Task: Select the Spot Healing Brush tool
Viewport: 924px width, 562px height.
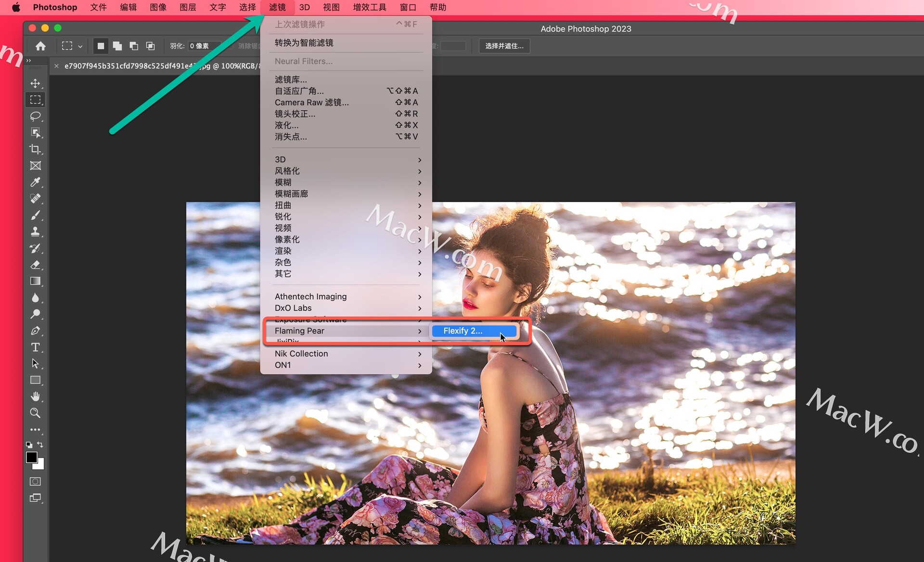Action: [36, 198]
